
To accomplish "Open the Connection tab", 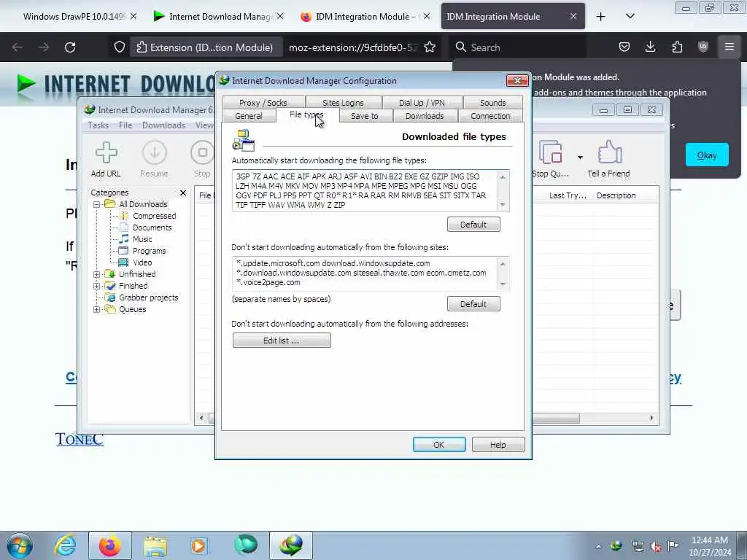I will (x=490, y=116).
